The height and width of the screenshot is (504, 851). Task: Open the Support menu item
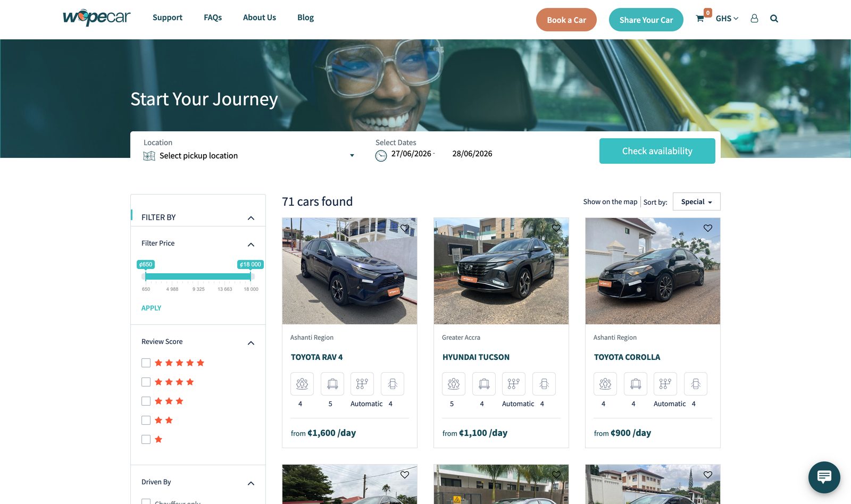pos(168,18)
